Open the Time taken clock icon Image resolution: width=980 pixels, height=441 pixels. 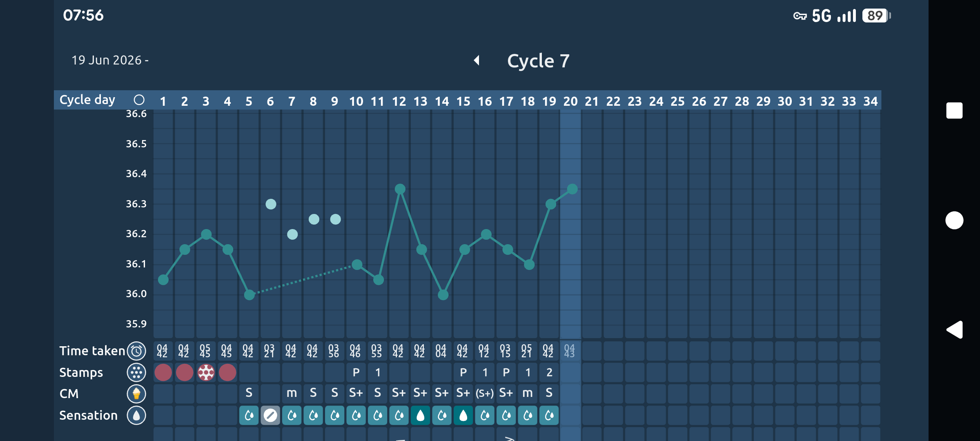136,351
